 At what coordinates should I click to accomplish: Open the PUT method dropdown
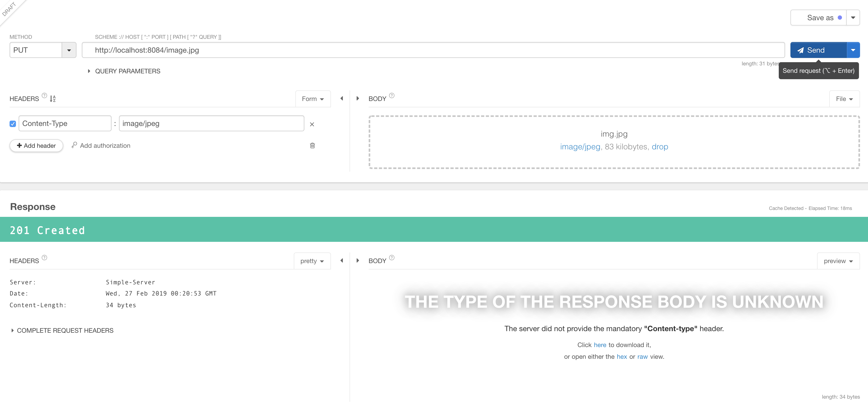coord(69,50)
